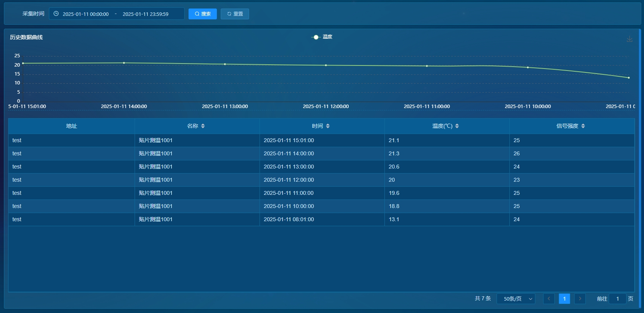Select the row with time 15:01:00
644x313 pixels.
tap(289, 140)
